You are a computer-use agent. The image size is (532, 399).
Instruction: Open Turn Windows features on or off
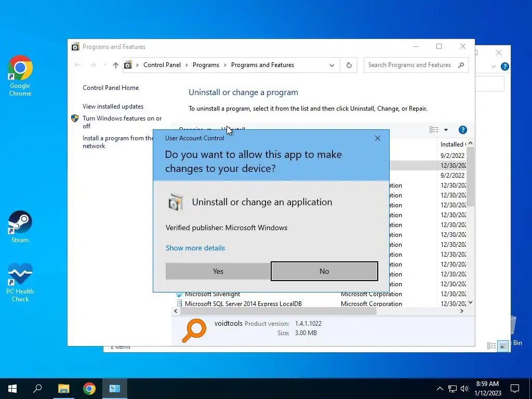(x=122, y=122)
